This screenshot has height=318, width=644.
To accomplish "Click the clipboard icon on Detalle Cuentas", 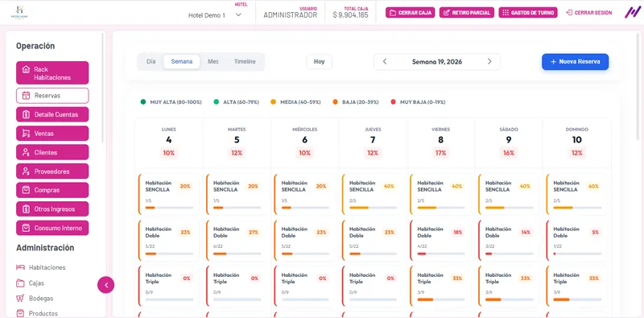I will coord(26,114).
